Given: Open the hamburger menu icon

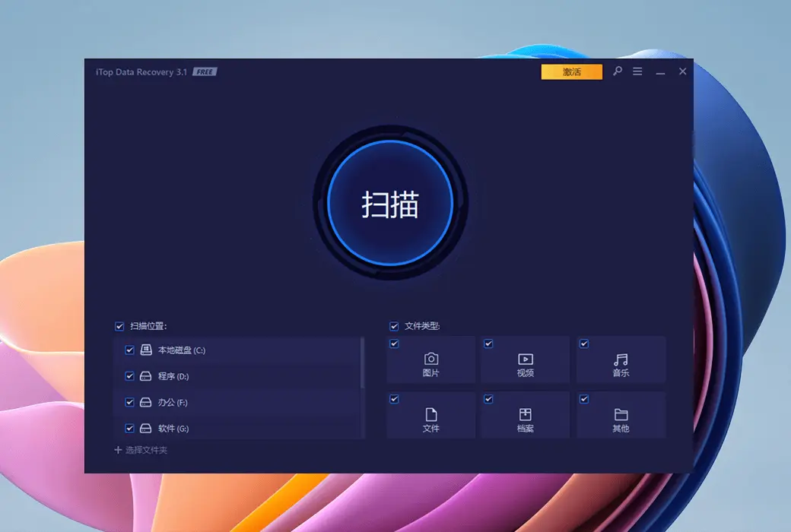Looking at the screenshot, I should (637, 71).
